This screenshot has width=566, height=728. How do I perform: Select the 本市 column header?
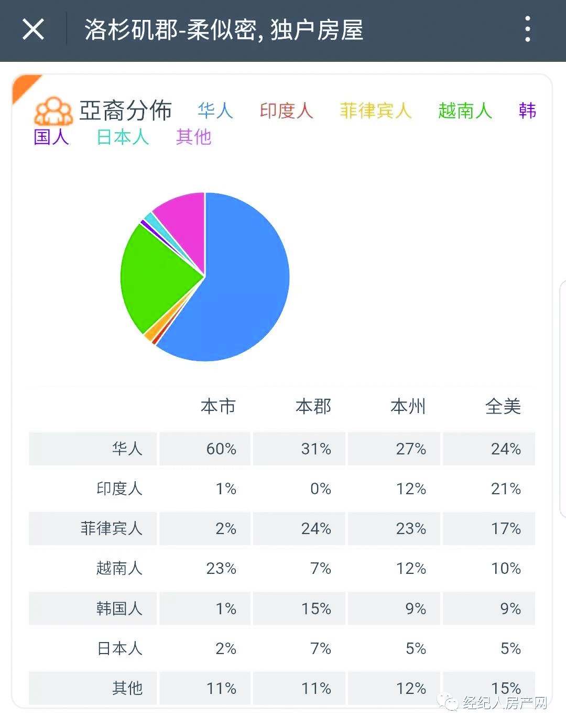(x=218, y=407)
